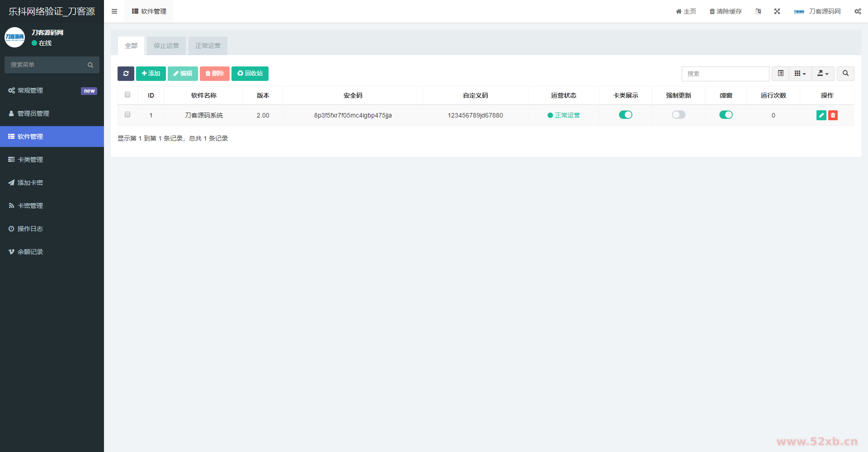Image resolution: width=868 pixels, height=452 pixels.
Task: Click the green edit pencil icon in row
Action: [x=821, y=115]
